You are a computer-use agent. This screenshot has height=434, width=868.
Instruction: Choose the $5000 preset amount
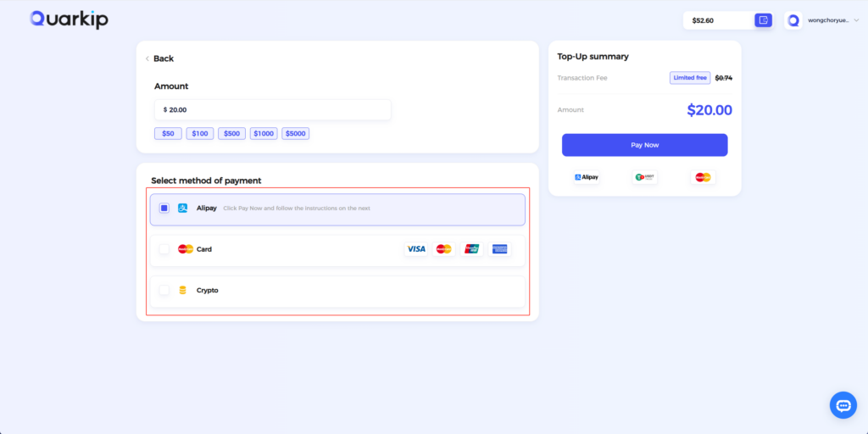296,133
